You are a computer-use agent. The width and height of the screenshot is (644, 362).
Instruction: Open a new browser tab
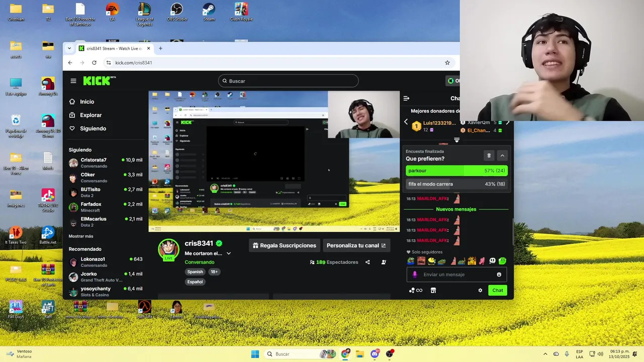(160, 49)
